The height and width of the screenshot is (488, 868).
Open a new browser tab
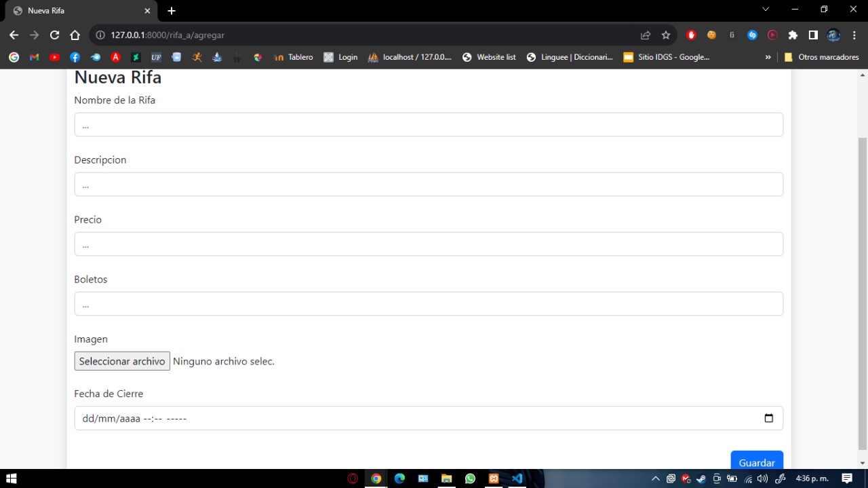click(172, 11)
